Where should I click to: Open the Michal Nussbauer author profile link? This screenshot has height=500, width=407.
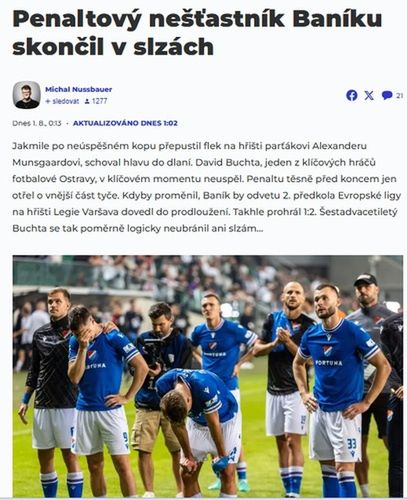pos(79,89)
